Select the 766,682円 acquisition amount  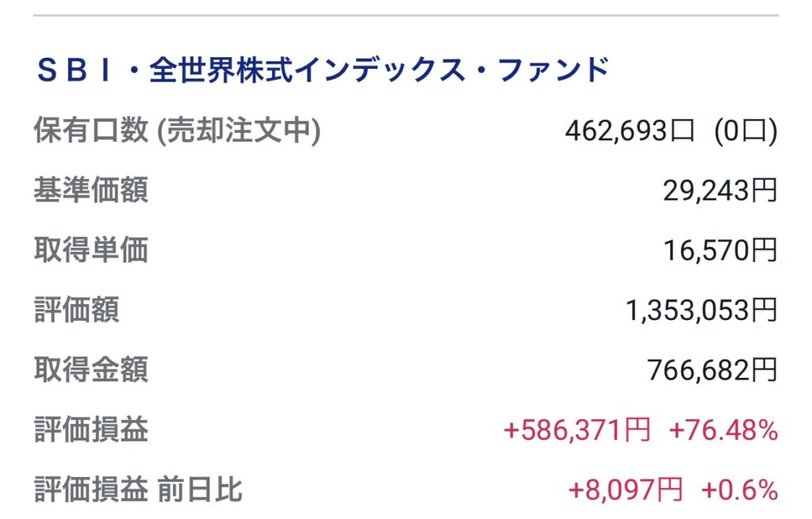pos(712,370)
